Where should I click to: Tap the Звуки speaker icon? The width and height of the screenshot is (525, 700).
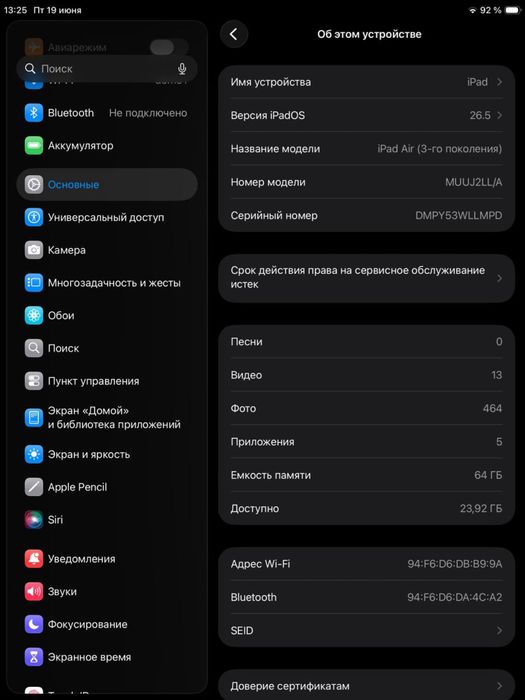(33, 592)
